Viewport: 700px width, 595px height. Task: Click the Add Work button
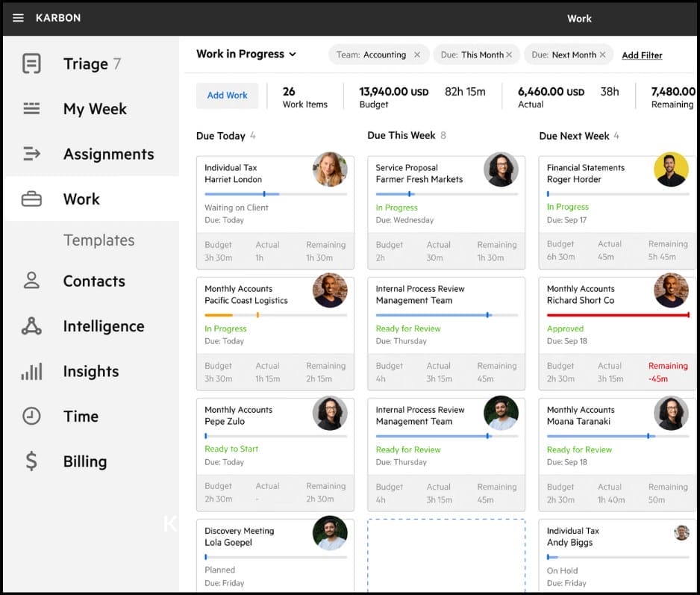tap(227, 96)
